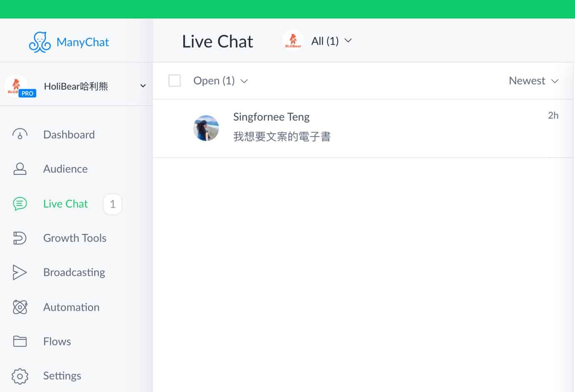Click the Settings gear icon
This screenshot has height=392, width=575.
click(20, 376)
